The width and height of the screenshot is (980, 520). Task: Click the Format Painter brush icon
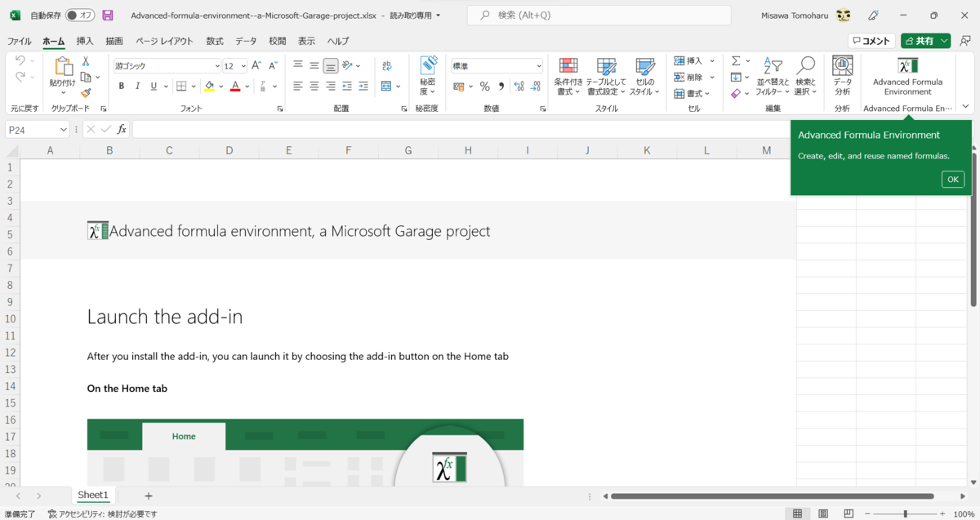pyautogui.click(x=86, y=93)
